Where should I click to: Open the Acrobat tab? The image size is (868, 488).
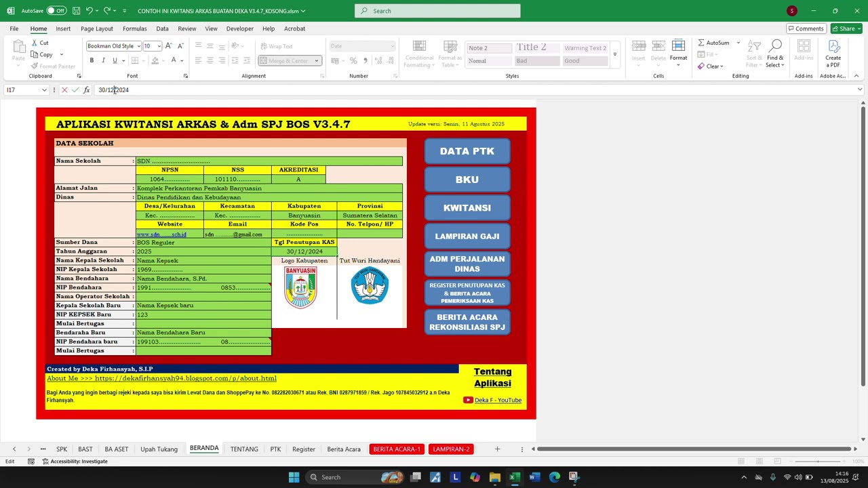pos(294,28)
